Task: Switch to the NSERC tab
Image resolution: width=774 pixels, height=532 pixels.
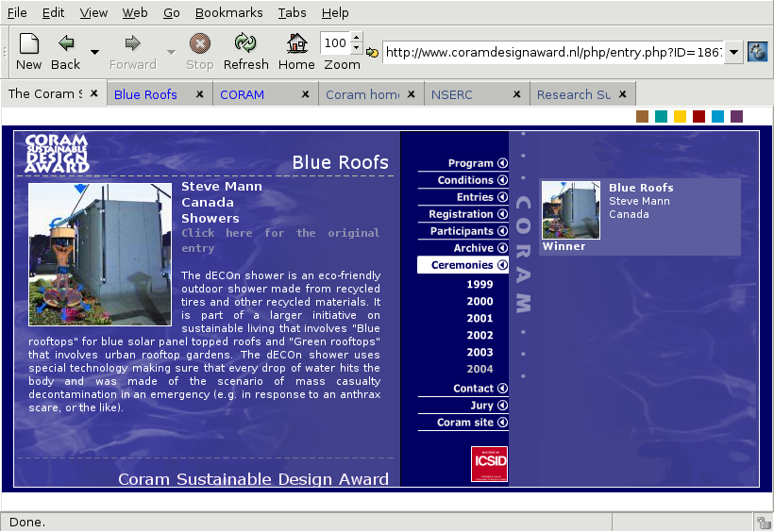Action: tap(453, 94)
